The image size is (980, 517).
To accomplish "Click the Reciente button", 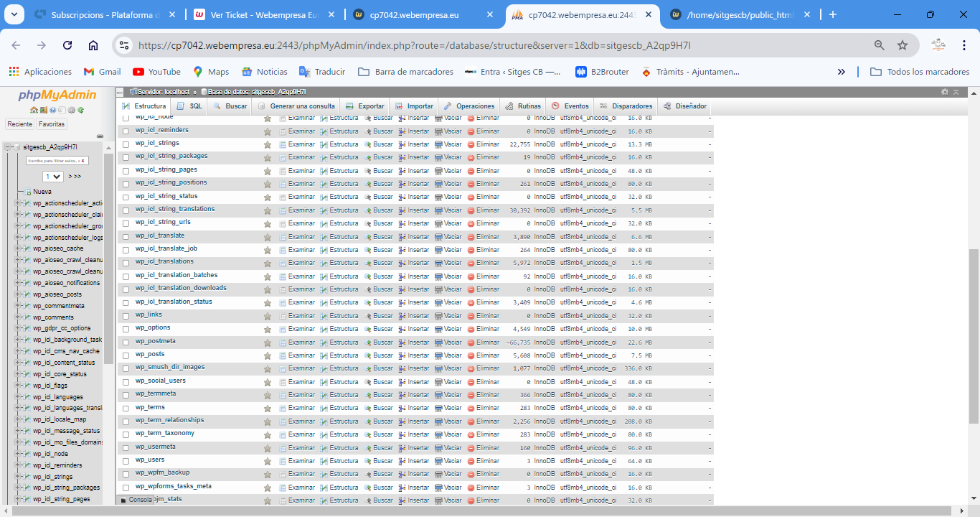I will [19, 124].
